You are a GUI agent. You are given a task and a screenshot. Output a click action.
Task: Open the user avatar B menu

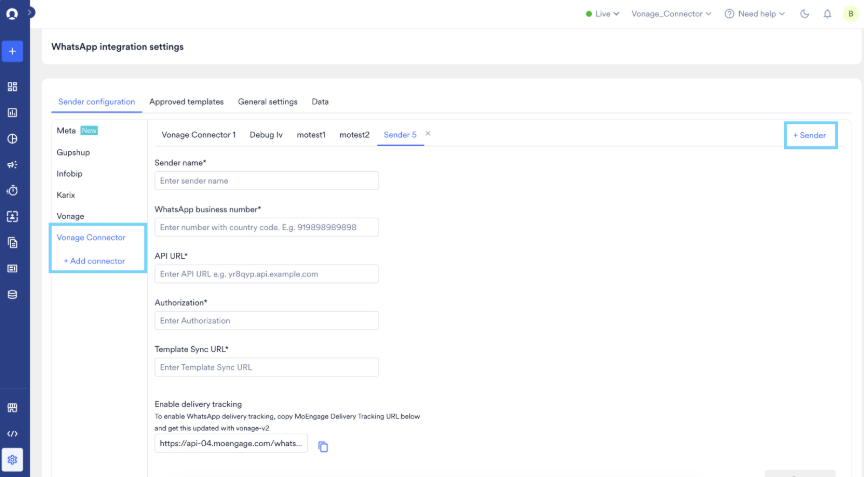[851, 14]
